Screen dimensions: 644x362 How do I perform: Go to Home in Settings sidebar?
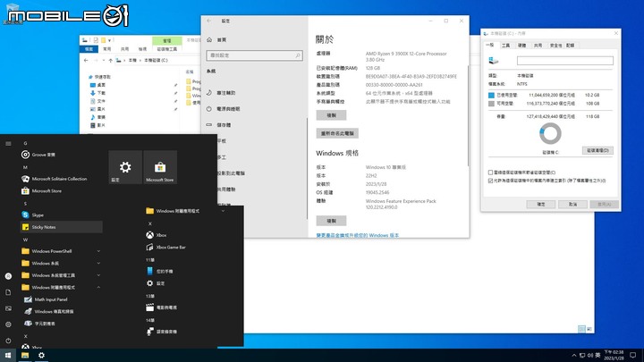(216, 40)
